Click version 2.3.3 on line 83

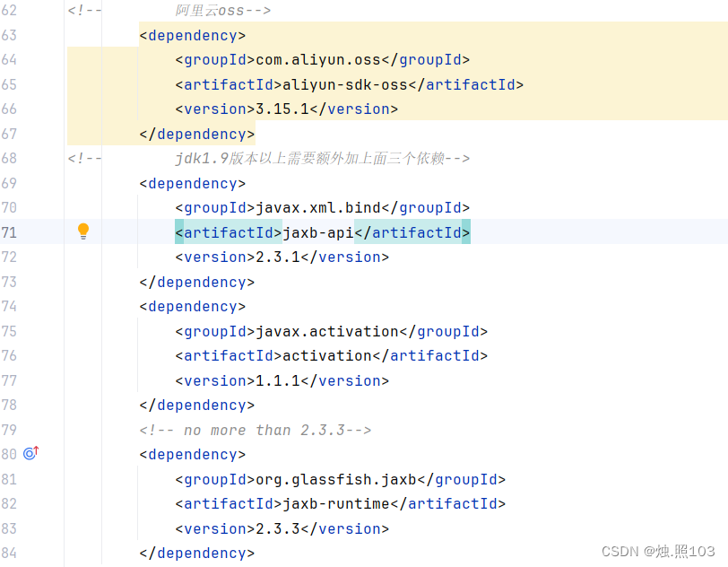click(278, 529)
